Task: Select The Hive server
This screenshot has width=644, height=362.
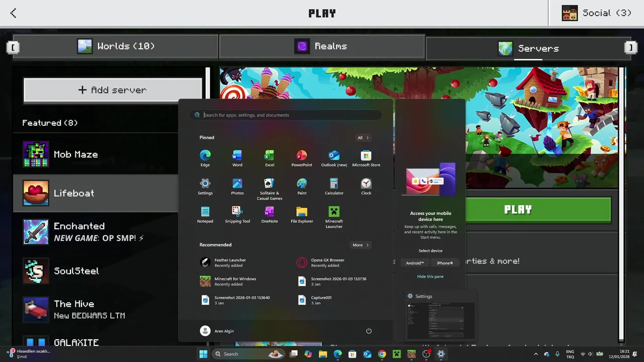Action: pos(96,309)
